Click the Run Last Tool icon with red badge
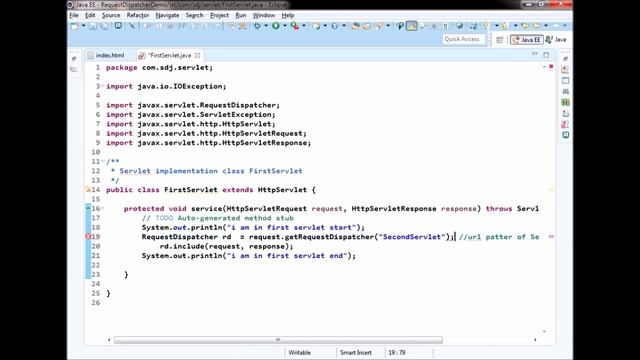The width and height of the screenshot is (640, 360). [x=294, y=26]
